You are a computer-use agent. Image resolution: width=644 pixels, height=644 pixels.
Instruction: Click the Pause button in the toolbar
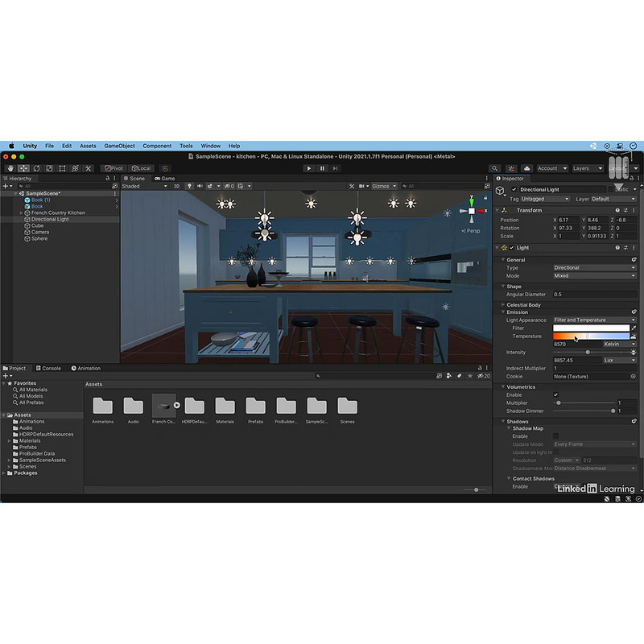coord(322,168)
